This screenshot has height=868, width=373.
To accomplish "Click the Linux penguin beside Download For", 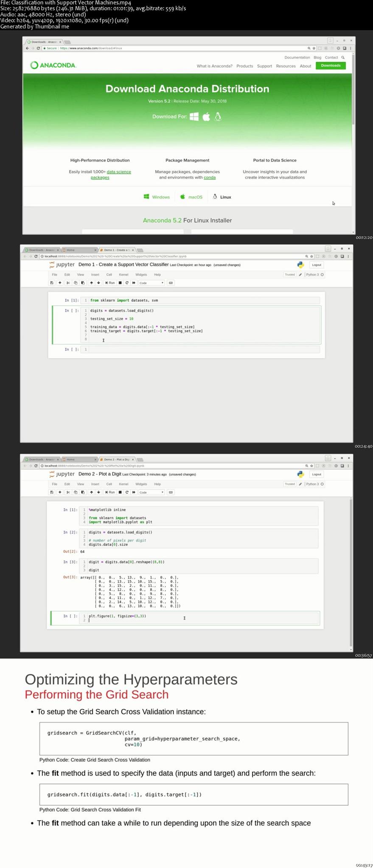I will [x=218, y=117].
